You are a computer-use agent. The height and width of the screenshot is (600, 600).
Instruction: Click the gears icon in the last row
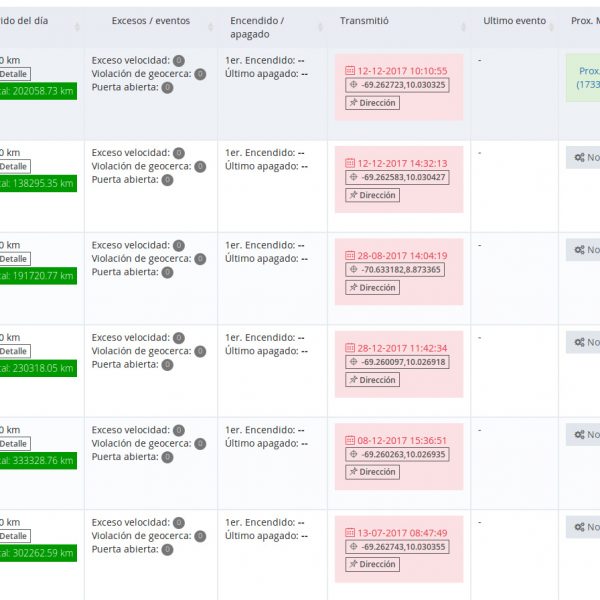tap(579, 527)
